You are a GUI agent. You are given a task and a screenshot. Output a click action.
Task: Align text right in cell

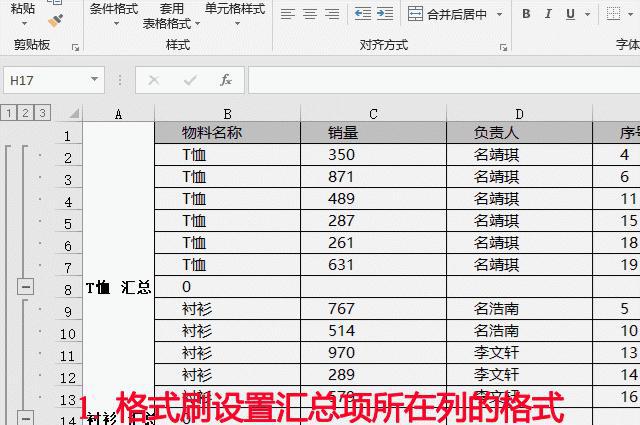click(332, 14)
